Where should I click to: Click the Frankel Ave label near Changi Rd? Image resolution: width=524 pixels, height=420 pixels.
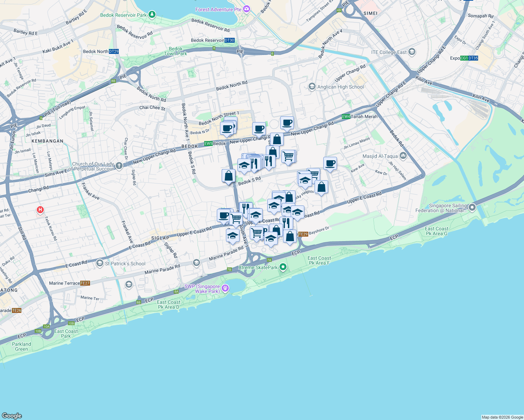[x=90, y=191]
